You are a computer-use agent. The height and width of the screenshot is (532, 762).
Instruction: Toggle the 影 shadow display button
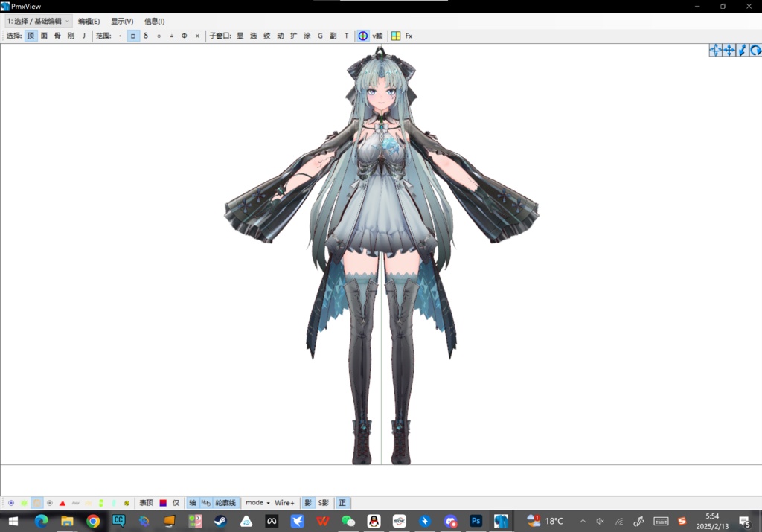point(308,503)
